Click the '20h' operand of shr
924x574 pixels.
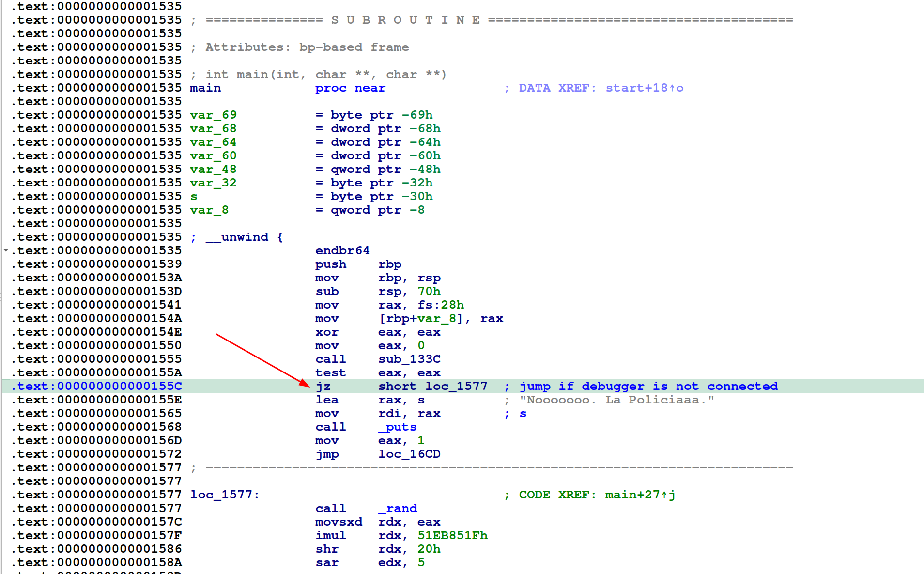(x=429, y=549)
